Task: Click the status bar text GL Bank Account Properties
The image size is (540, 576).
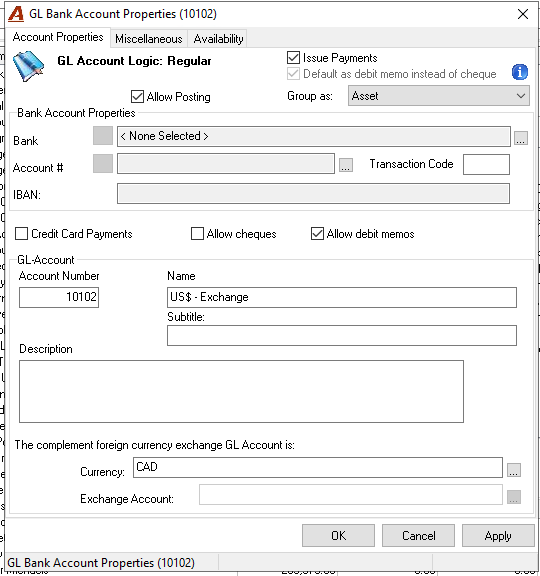Action: (x=101, y=563)
